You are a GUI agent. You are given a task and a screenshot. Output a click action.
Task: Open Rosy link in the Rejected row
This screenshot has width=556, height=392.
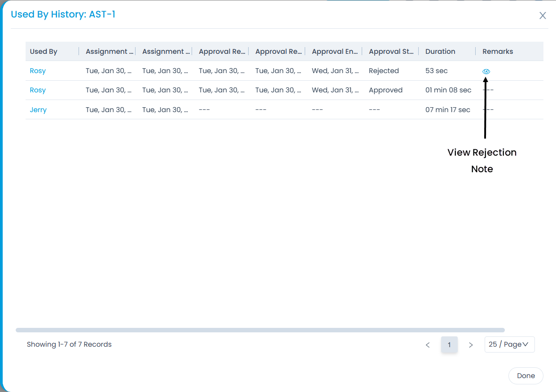coord(38,71)
